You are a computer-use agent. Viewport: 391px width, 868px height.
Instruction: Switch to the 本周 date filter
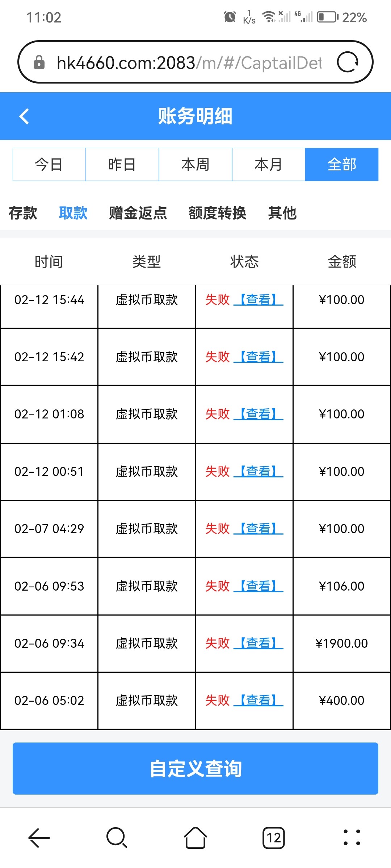click(195, 165)
